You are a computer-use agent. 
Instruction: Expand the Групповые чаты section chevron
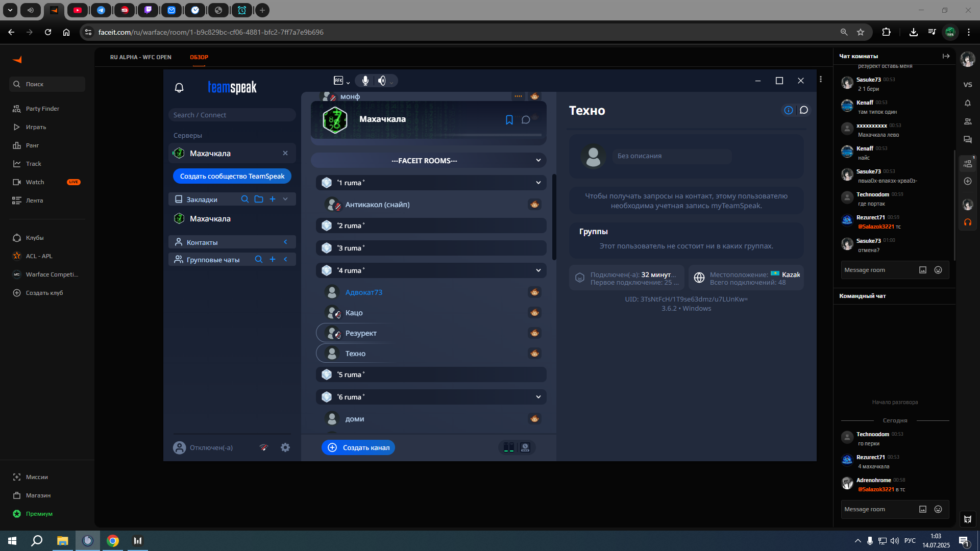point(285,259)
